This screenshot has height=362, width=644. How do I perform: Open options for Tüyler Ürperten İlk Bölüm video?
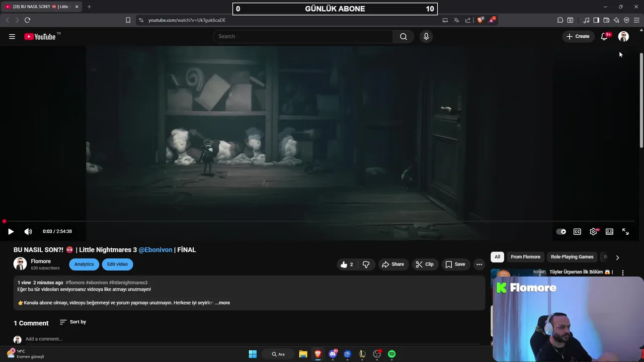(623, 273)
